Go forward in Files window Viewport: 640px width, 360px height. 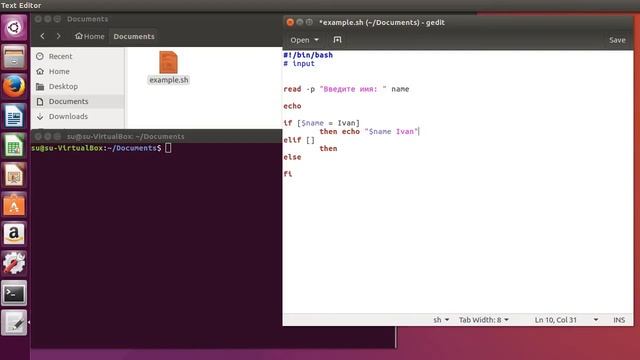coord(58,36)
